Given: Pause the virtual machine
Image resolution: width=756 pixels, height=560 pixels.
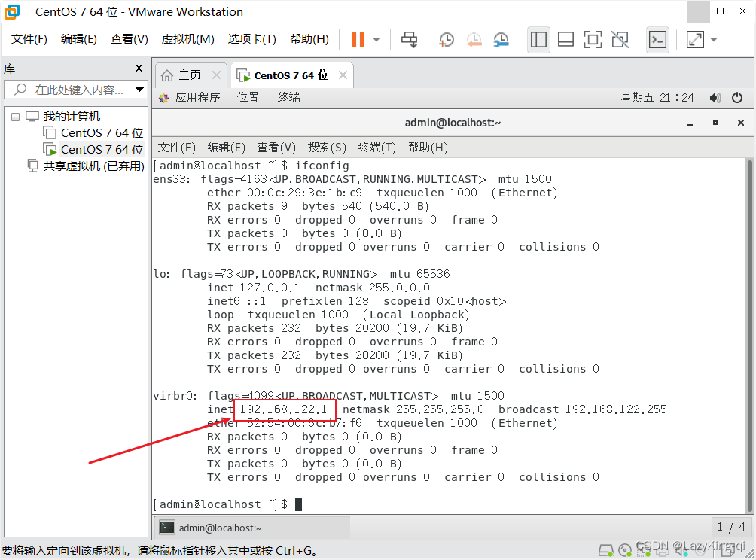Looking at the screenshot, I should pos(358,40).
